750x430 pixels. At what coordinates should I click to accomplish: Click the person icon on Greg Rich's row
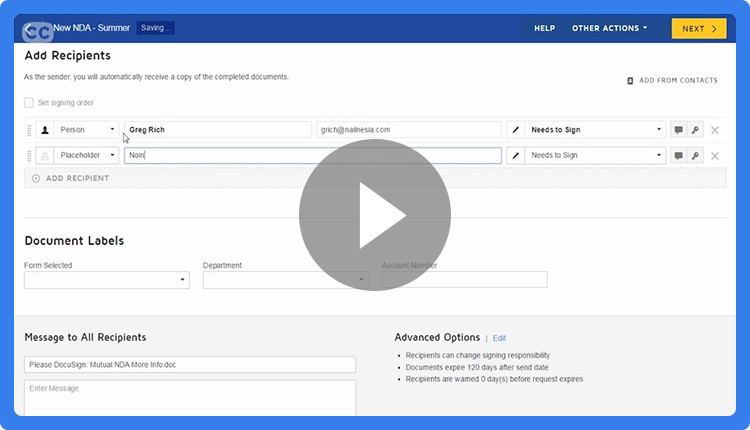pyautogui.click(x=45, y=130)
